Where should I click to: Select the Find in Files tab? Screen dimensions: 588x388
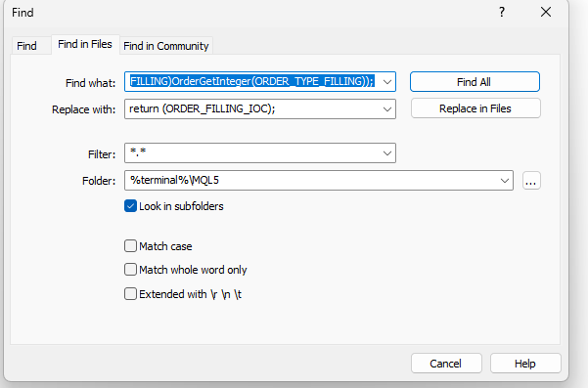pyautogui.click(x=85, y=45)
